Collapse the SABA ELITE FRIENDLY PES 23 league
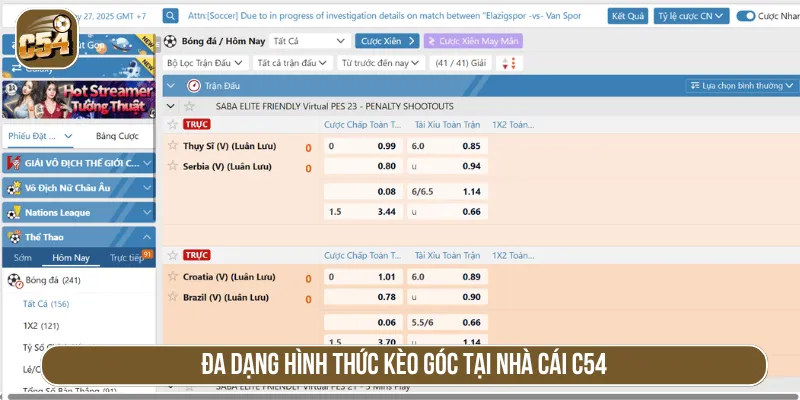Viewport: 800px width, 400px height. pyautogui.click(x=171, y=107)
